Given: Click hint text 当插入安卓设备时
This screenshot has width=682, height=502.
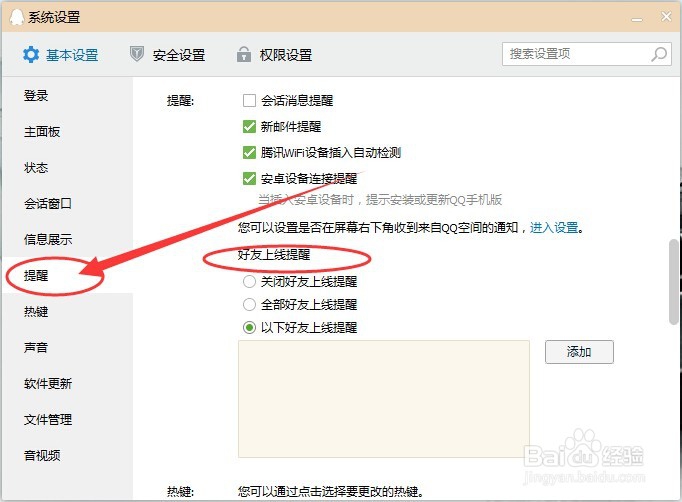Looking at the screenshot, I should click(x=306, y=200).
